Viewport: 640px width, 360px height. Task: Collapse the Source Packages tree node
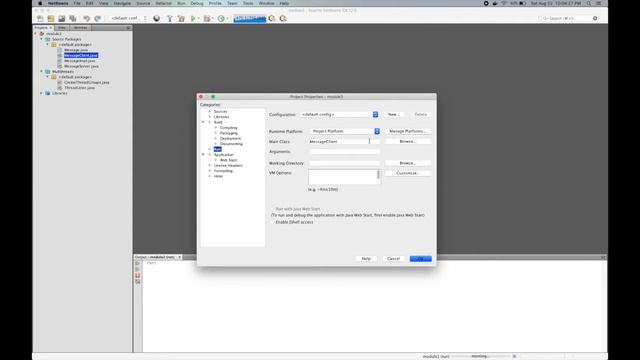(42, 39)
